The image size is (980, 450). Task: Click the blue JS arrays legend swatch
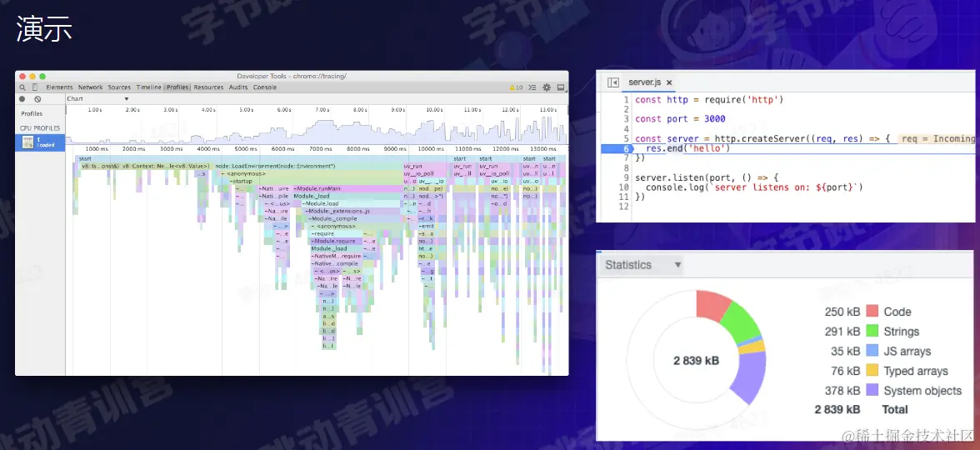click(x=872, y=351)
